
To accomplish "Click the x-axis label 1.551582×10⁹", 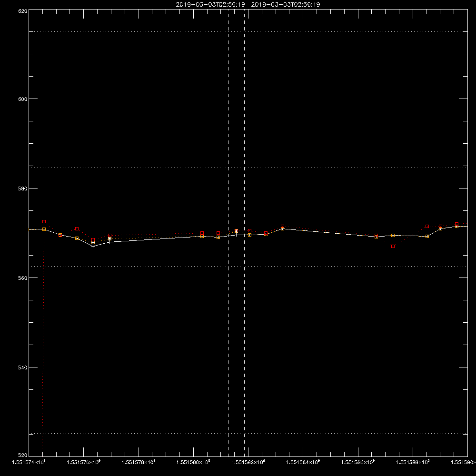I will pyautogui.click(x=248, y=462).
